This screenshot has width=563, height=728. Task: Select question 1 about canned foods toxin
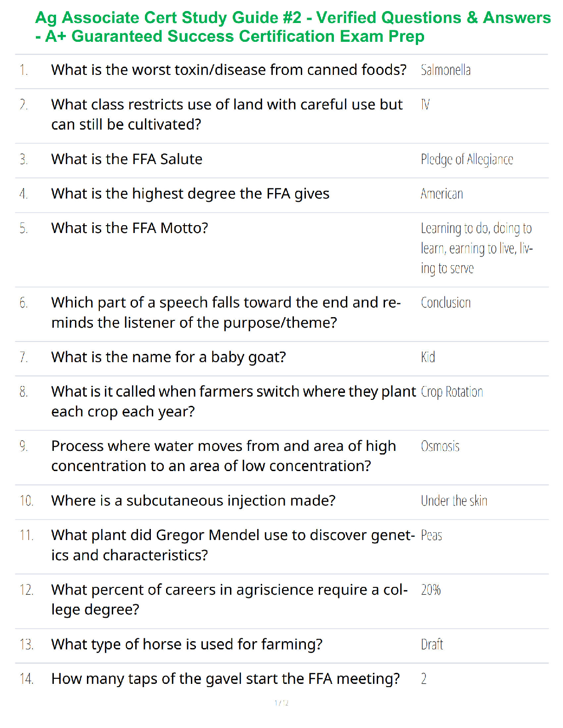tap(229, 70)
